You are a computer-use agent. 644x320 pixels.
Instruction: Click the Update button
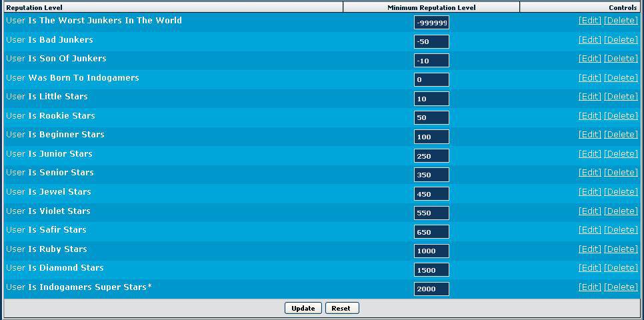(303, 309)
